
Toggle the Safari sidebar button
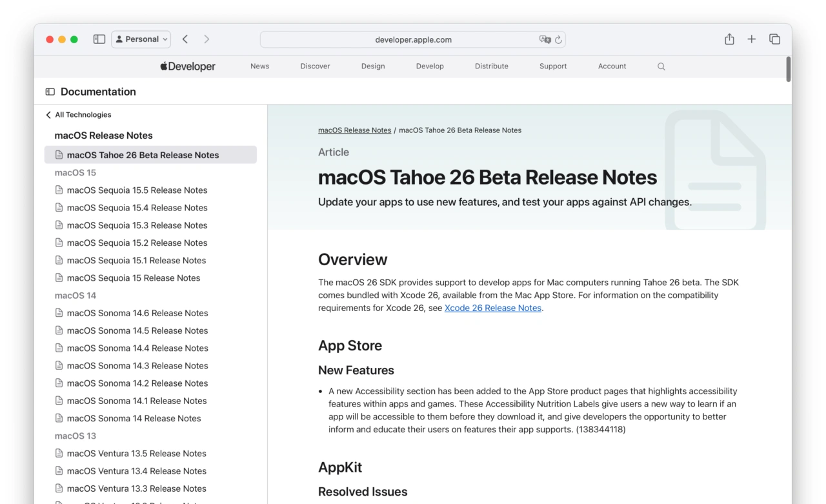99,39
